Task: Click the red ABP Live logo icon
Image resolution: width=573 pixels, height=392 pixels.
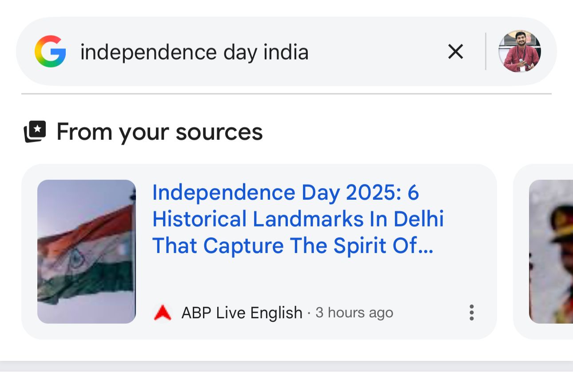Action: pyautogui.click(x=162, y=313)
